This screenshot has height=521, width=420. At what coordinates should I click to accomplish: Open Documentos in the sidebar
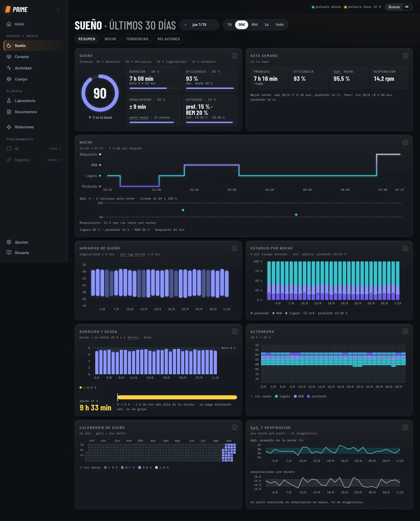pos(34,112)
